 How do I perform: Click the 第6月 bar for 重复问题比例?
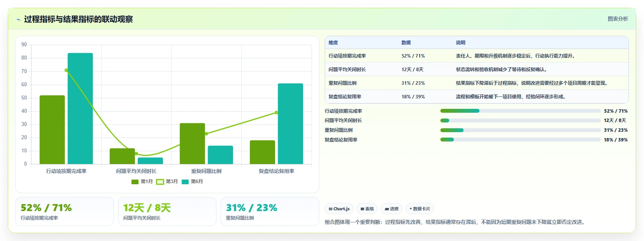pyautogui.click(x=220, y=155)
